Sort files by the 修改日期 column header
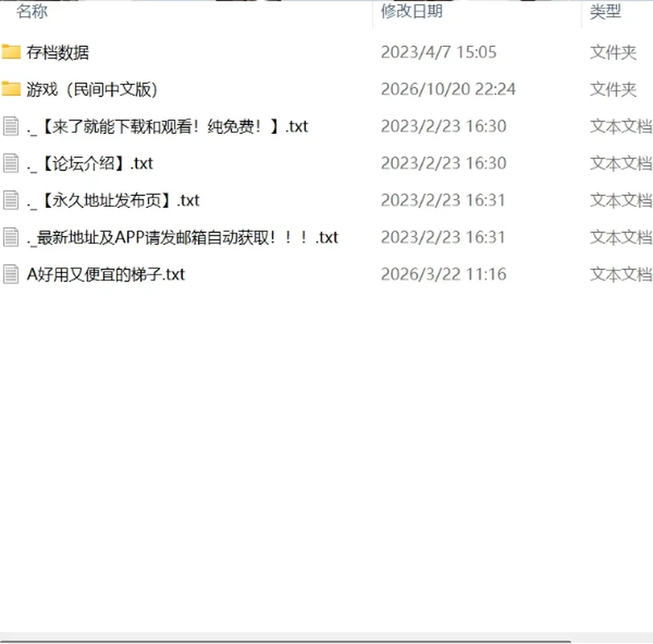 [412, 12]
